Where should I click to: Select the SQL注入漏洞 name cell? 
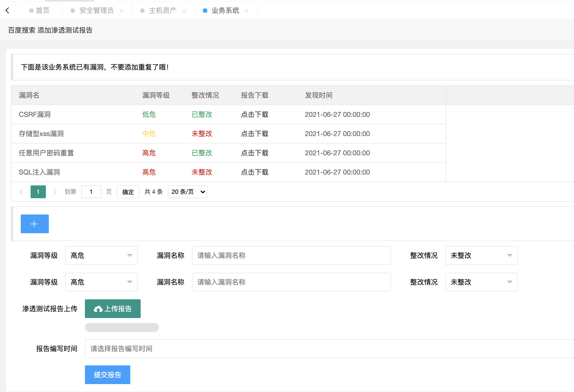click(x=39, y=172)
